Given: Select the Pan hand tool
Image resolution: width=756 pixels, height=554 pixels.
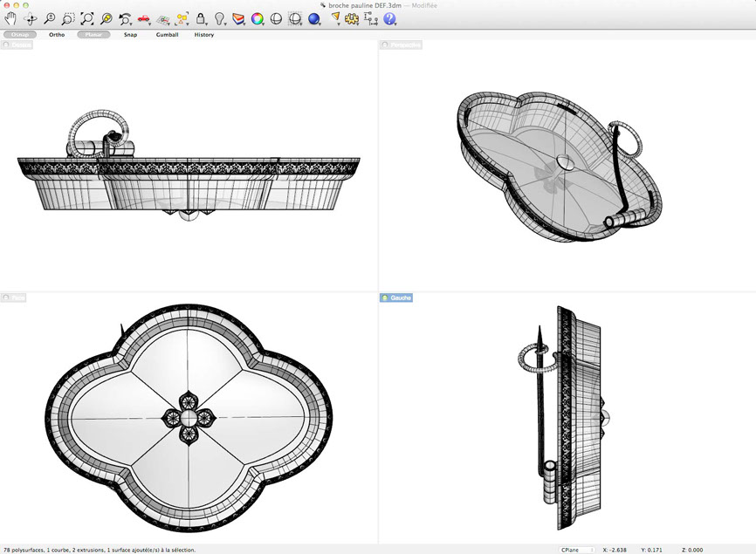Looking at the screenshot, I should [x=10, y=18].
